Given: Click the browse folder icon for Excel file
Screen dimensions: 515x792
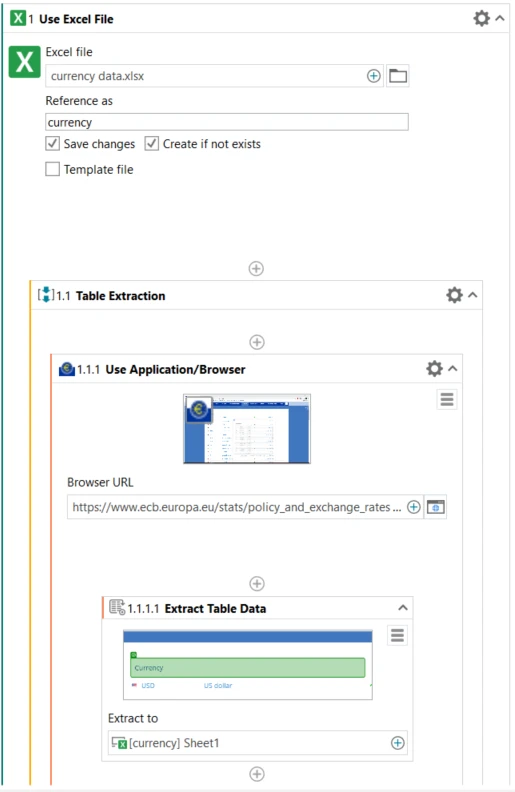Looking at the screenshot, I should click(398, 76).
